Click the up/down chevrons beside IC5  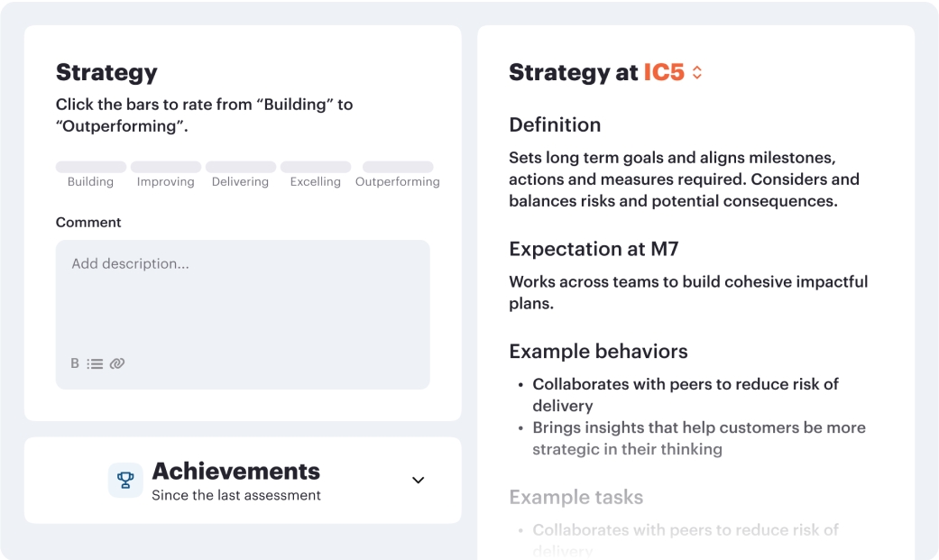(x=696, y=72)
